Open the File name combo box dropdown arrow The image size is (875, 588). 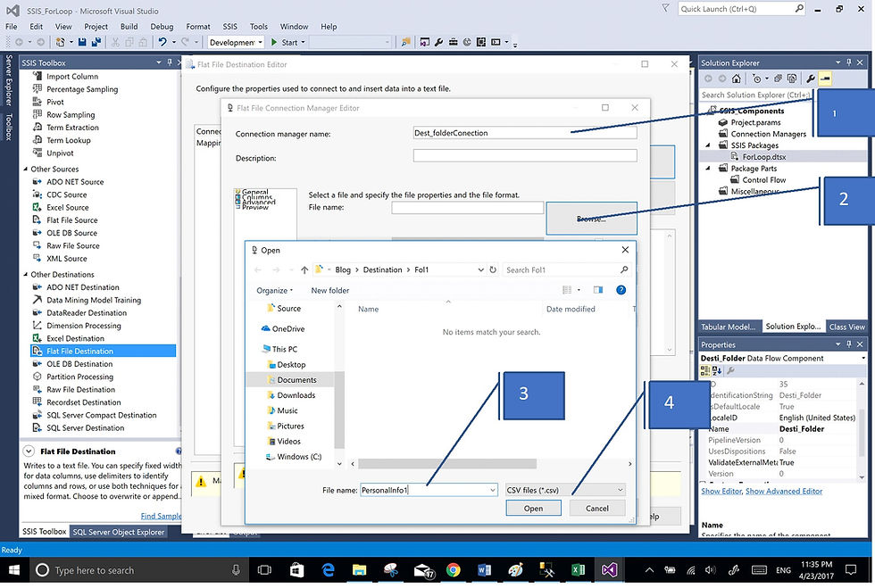[x=493, y=491]
